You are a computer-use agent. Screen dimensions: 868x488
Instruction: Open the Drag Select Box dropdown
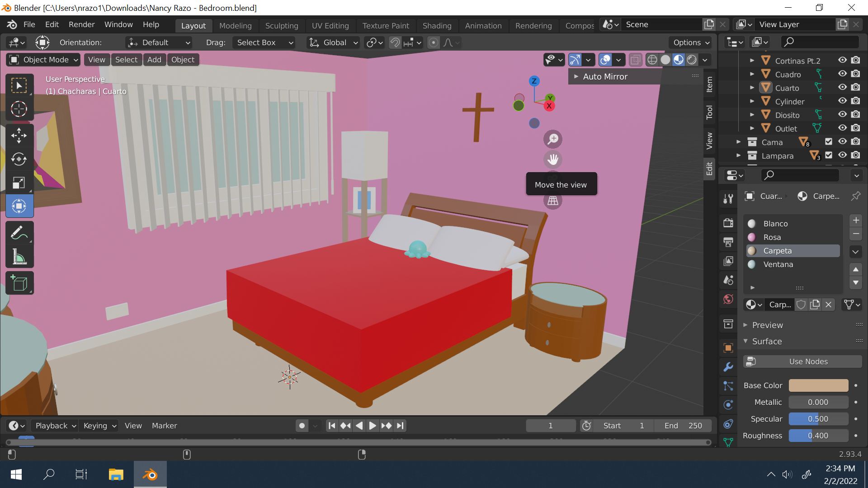pyautogui.click(x=264, y=42)
